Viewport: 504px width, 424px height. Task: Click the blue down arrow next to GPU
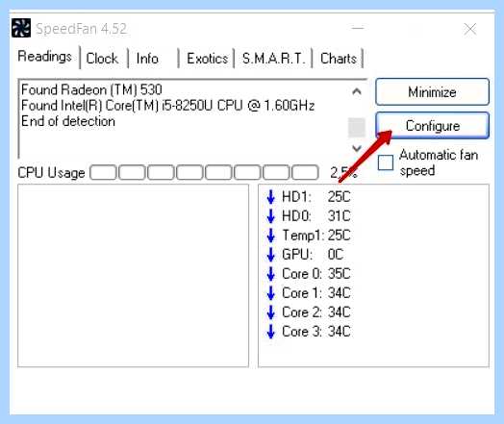(x=270, y=255)
